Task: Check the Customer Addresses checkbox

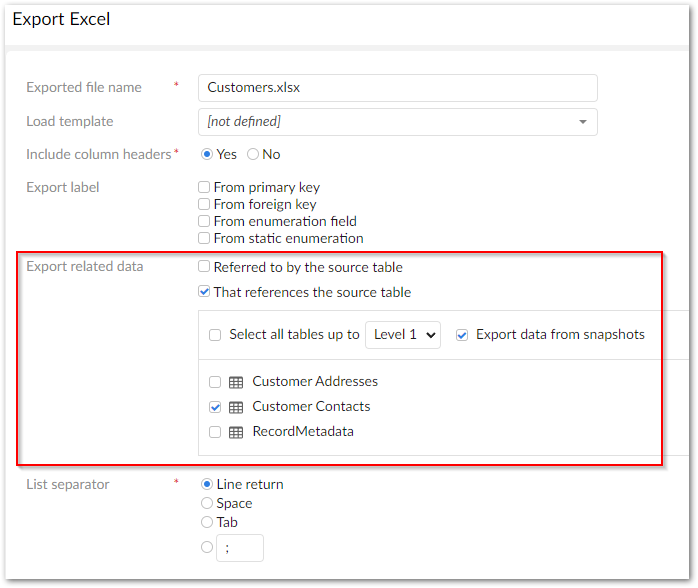Action: click(215, 382)
